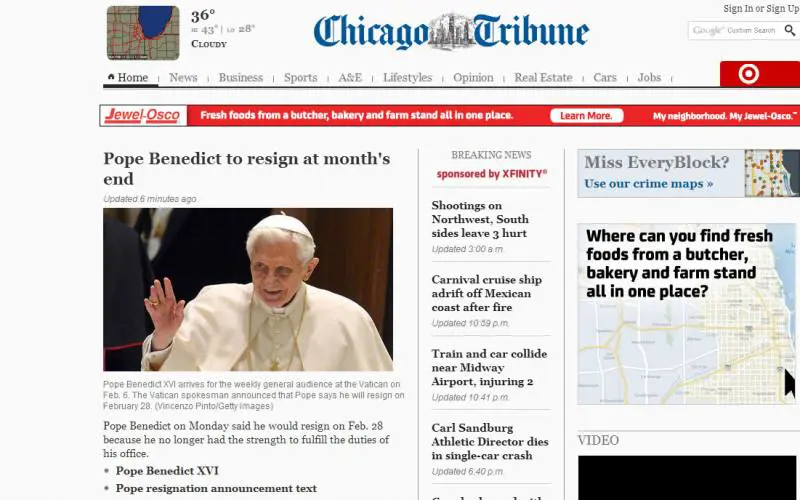
Task: Open the Real Estate section
Action: [543, 78]
